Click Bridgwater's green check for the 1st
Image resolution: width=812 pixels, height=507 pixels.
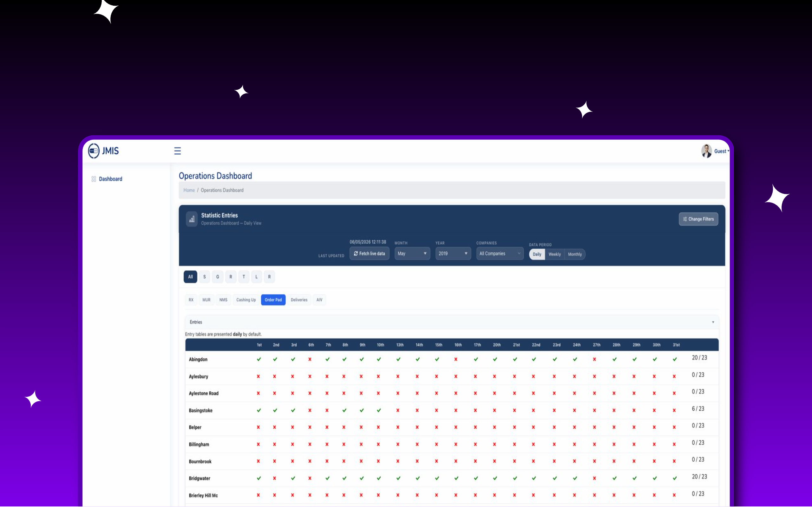click(x=259, y=478)
